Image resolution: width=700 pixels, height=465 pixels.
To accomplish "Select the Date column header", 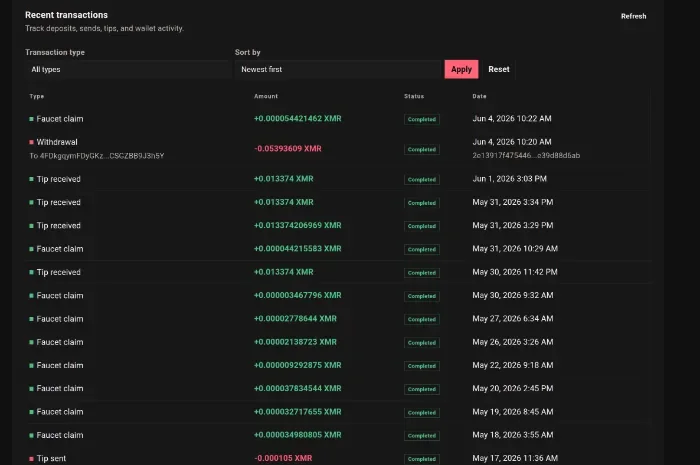I will 479,96.
